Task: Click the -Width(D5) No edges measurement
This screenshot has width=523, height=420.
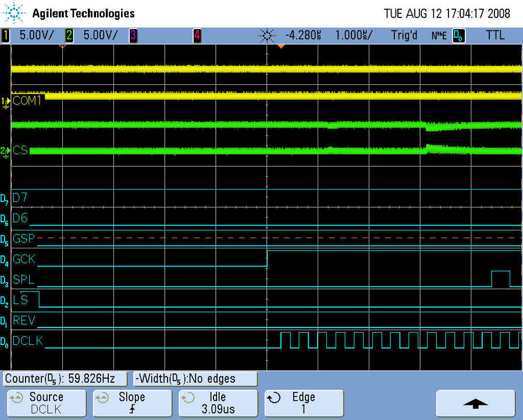Action: click(x=195, y=379)
